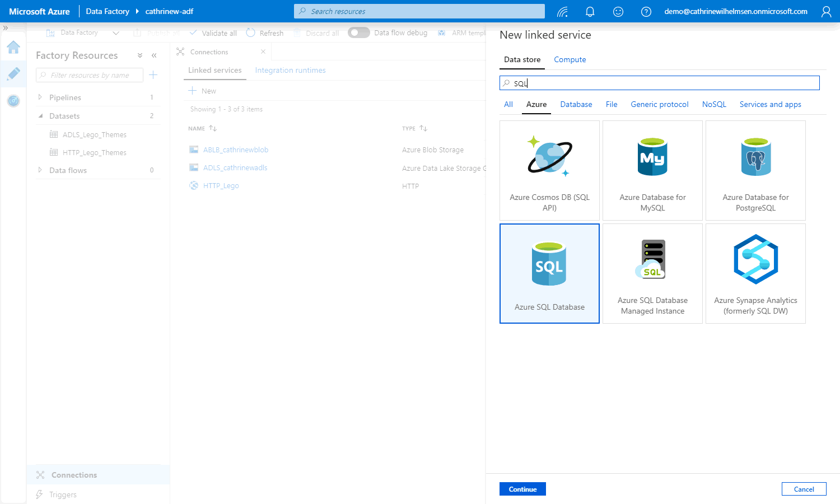
Task: Choose the Azure Synapse Analytics tile
Action: click(755, 274)
